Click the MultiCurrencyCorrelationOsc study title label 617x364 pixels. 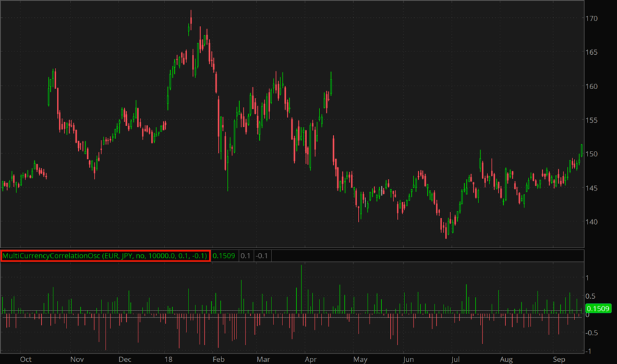[105, 256]
